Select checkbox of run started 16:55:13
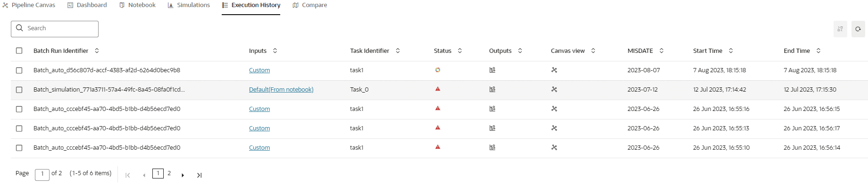868x187 pixels. click(x=19, y=128)
